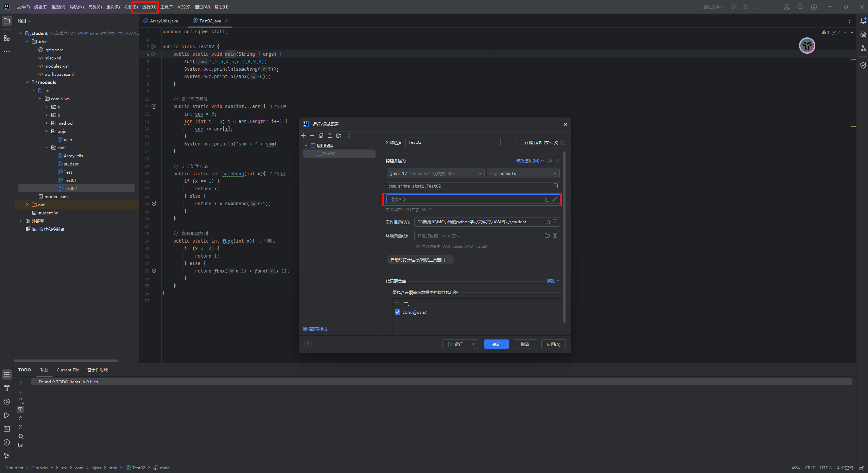
Task: Uncheck the com.sjjws.a.* coverage checkbox
Action: coord(398,312)
